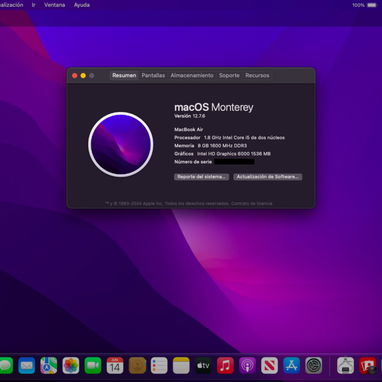Screen dimensions: 382x382
Task: Open the Ventana menu
Action: coord(55,5)
